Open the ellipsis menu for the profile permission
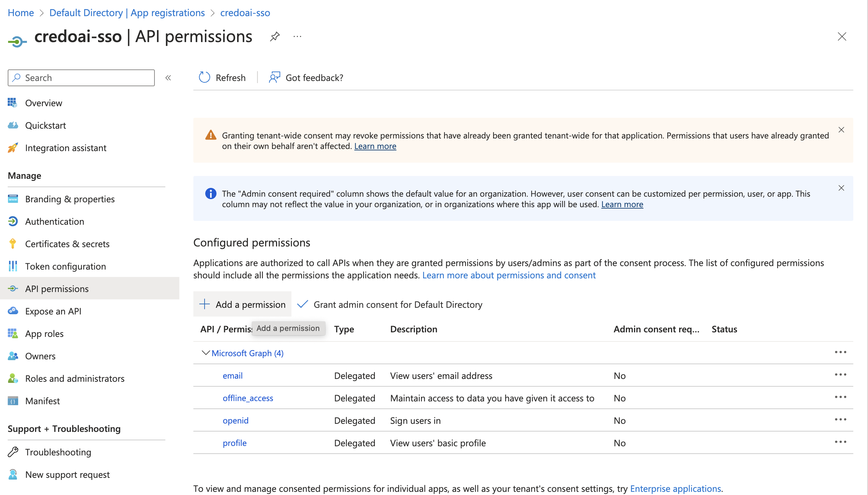Viewport: 868px width, 495px height. coord(841,442)
